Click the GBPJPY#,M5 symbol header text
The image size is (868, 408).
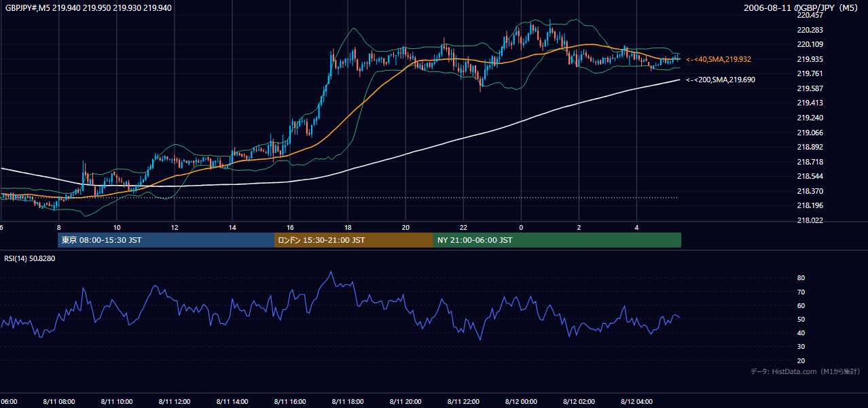tap(88, 8)
